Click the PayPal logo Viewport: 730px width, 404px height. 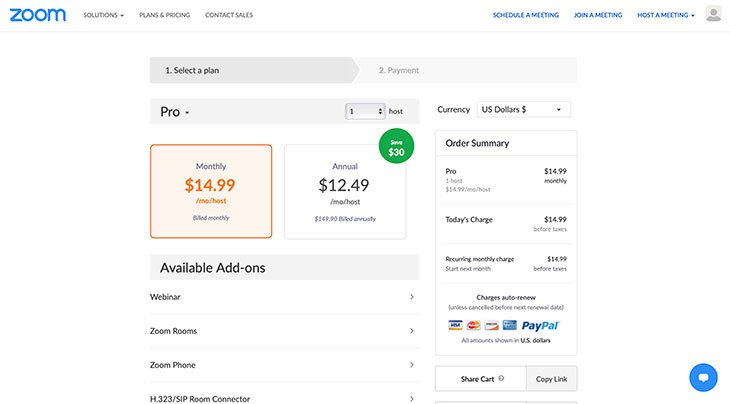(540, 325)
